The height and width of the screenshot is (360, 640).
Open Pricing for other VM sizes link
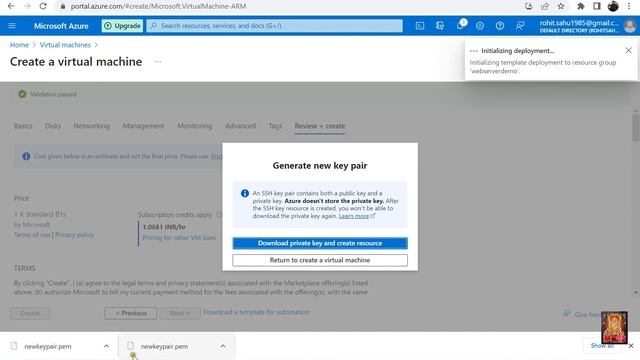pos(179,238)
